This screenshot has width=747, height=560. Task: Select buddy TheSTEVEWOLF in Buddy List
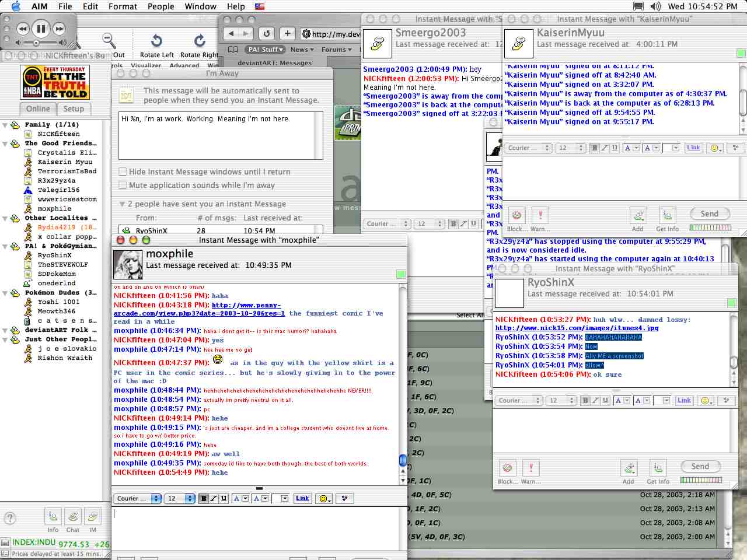[63, 265]
